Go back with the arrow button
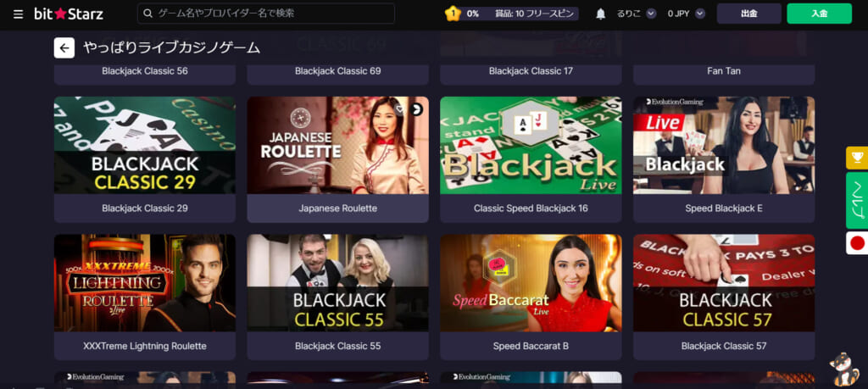 (x=64, y=48)
